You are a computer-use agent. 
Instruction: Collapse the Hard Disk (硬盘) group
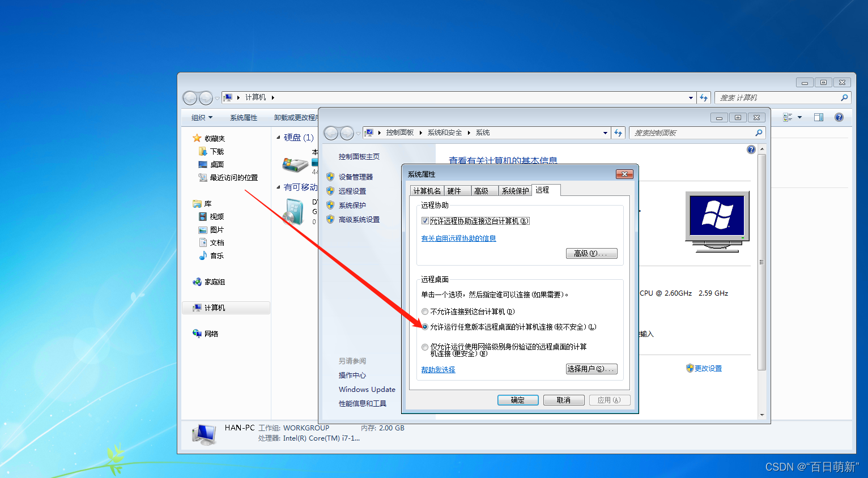tap(278, 138)
